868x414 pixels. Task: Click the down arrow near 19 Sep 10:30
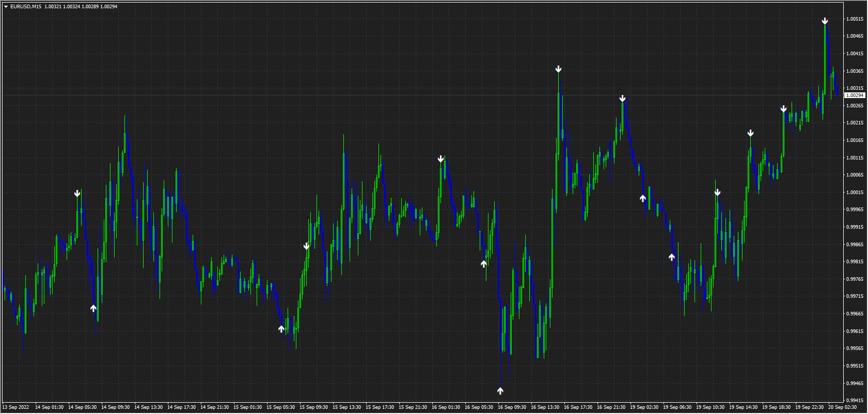[718, 193]
